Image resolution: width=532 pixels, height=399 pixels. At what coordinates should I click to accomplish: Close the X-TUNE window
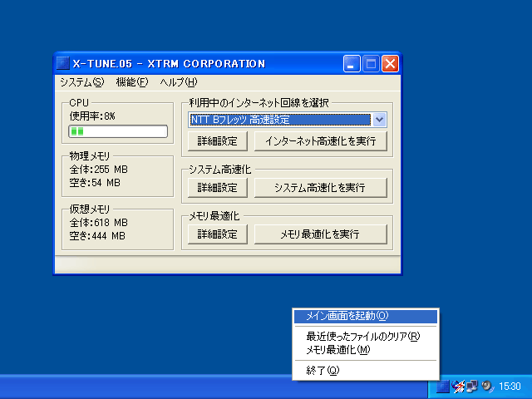pyautogui.click(x=390, y=63)
